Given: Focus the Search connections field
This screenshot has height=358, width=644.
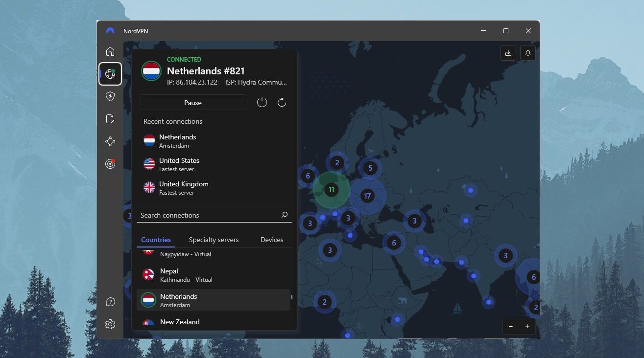Looking at the screenshot, I should pos(214,215).
